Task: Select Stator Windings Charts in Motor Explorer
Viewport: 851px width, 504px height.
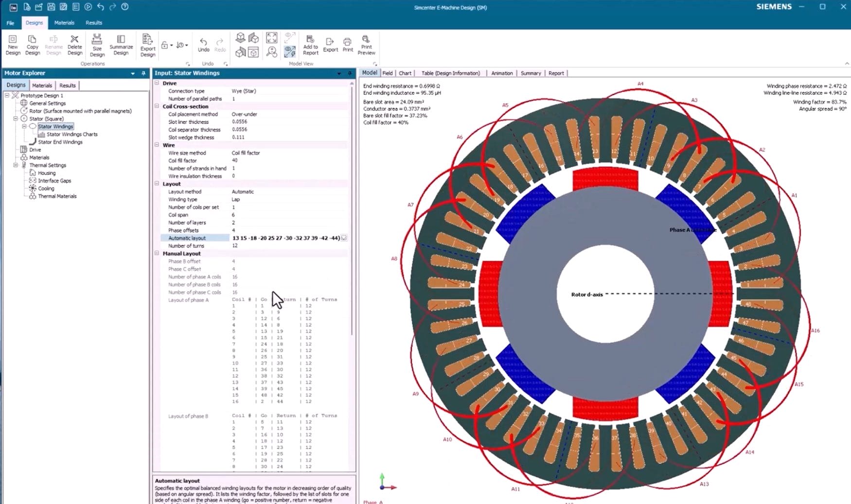Action: pos(68,134)
